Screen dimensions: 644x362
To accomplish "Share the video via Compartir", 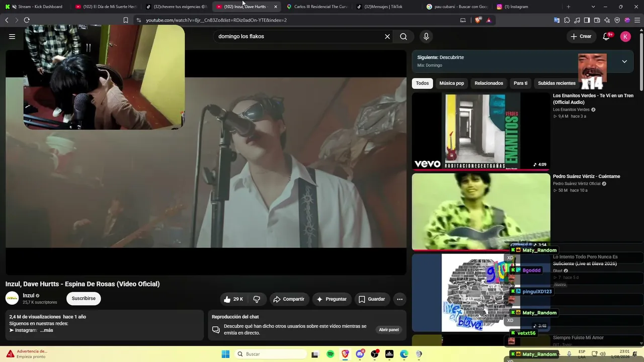I will [x=289, y=299].
